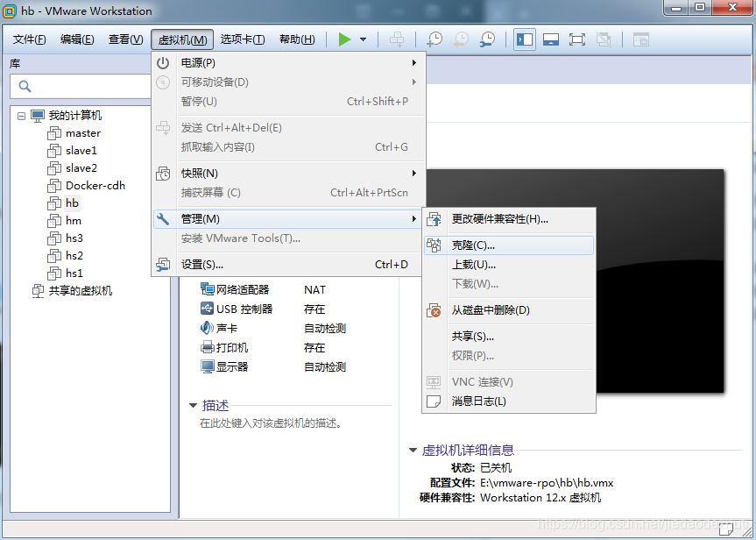Click the Revert Snapshot toolbar icon
Viewport: 756px width, 540px height.
point(460,39)
